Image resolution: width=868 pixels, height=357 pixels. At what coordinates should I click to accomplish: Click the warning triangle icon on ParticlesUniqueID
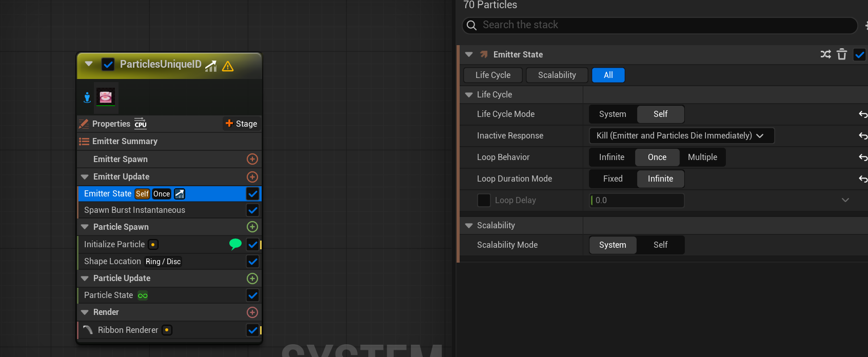pos(228,66)
